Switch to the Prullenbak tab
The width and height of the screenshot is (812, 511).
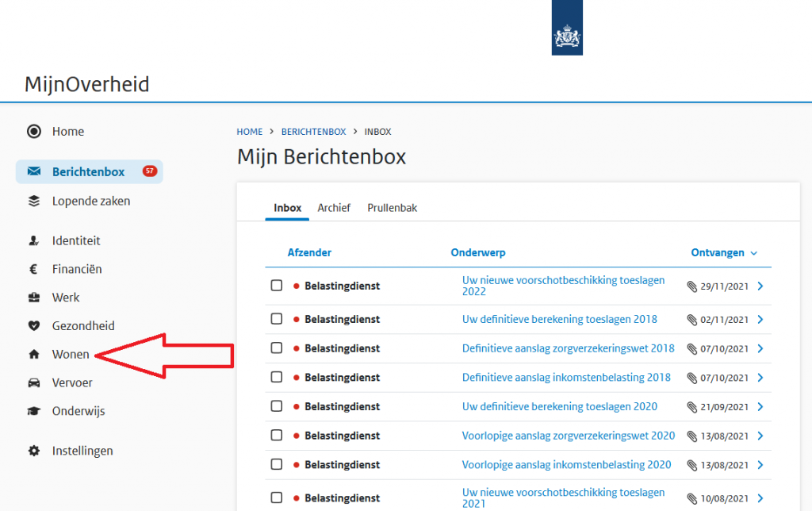[x=392, y=208]
